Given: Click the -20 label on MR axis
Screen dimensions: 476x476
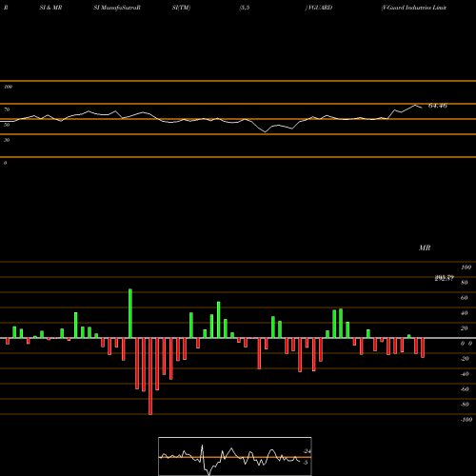Looking at the screenshot, I should pos(465,359).
